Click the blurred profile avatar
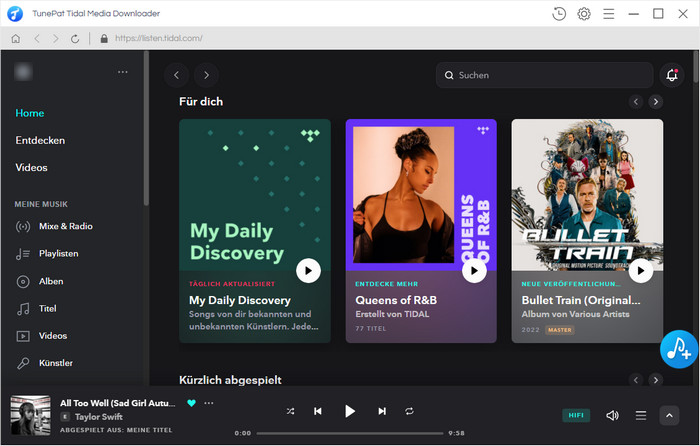700x446 pixels. (23, 72)
